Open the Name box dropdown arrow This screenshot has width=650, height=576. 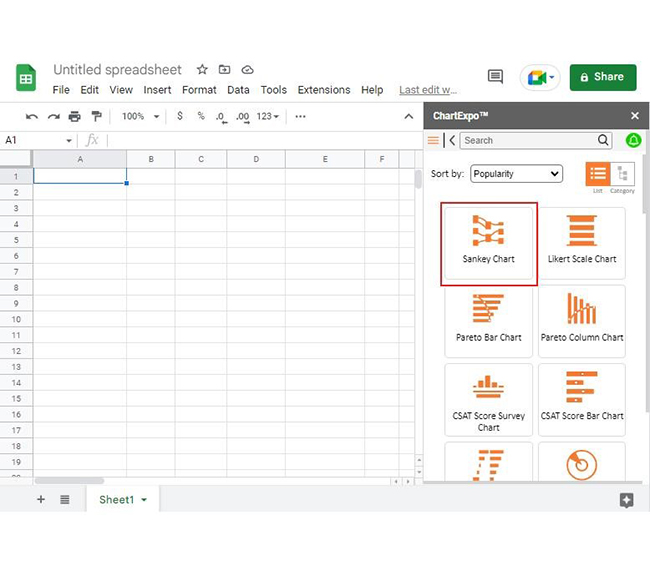(x=69, y=141)
